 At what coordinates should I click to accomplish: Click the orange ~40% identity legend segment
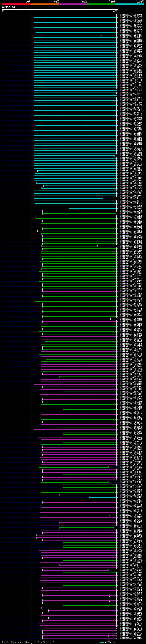[45, 4]
